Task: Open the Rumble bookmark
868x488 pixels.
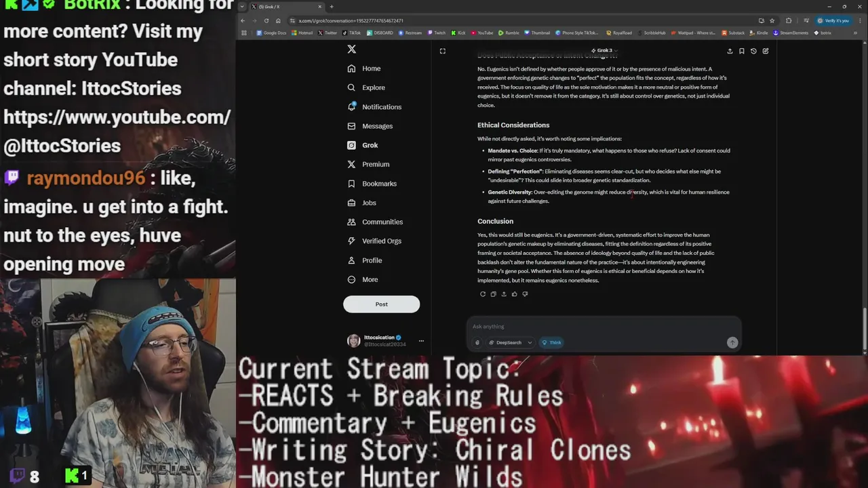Action: coord(509,33)
